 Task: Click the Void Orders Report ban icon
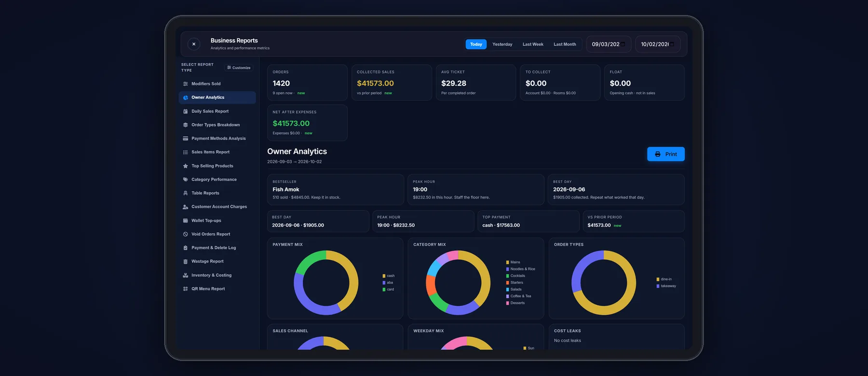pyautogui.click(x=186, y=234)
